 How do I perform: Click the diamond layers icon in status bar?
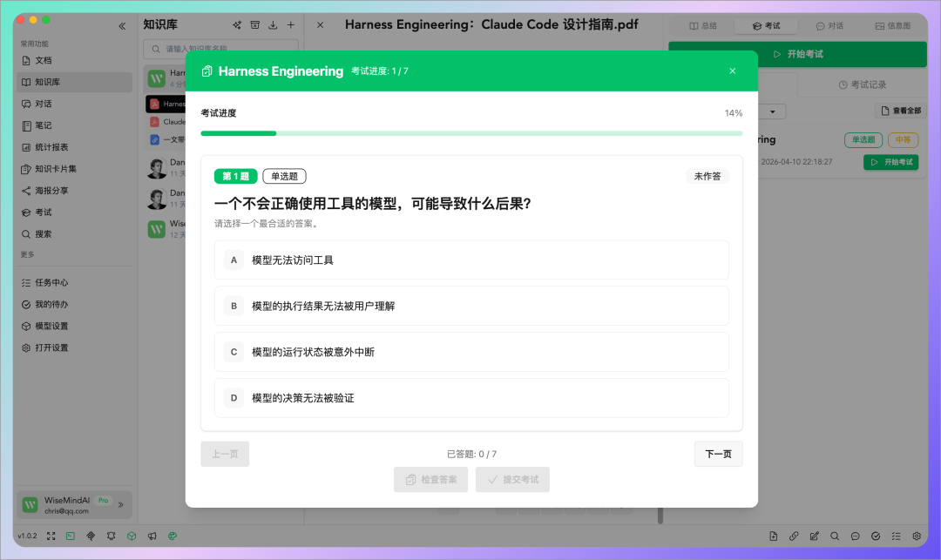click(x=91, y=536)
